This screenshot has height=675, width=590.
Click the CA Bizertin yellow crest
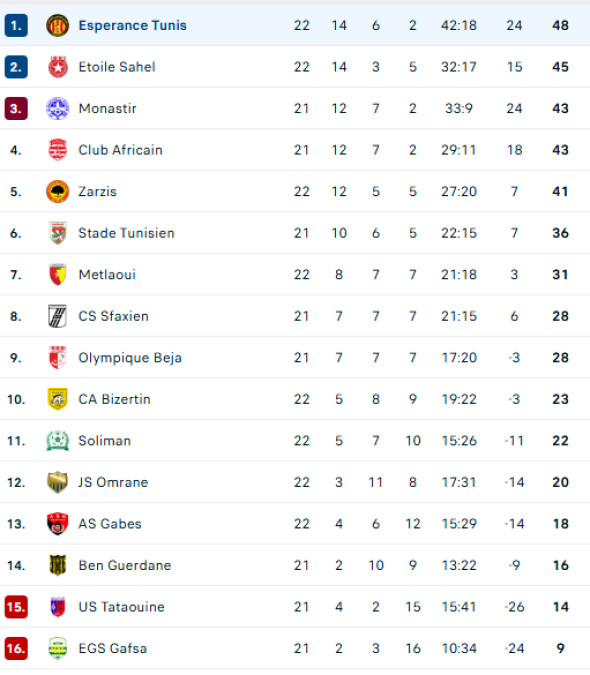pyautogui.click(x=57, y=399)
